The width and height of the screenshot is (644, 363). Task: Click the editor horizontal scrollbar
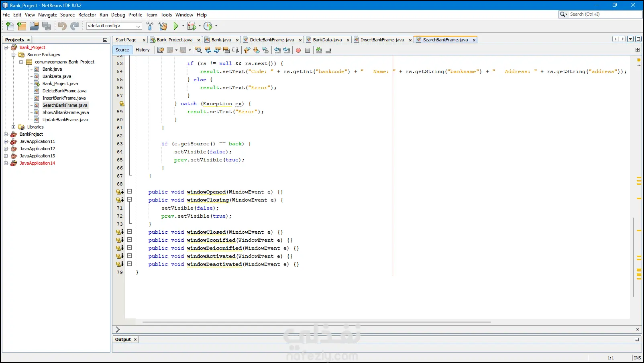coord(317,322)
